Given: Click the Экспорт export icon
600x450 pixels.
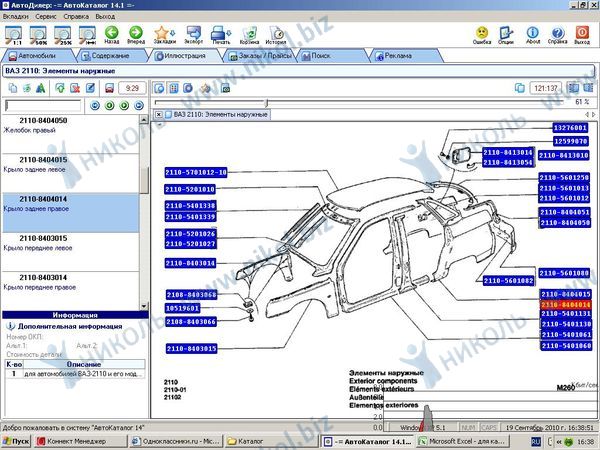Looking at the screenshot, I should (194, 35).
